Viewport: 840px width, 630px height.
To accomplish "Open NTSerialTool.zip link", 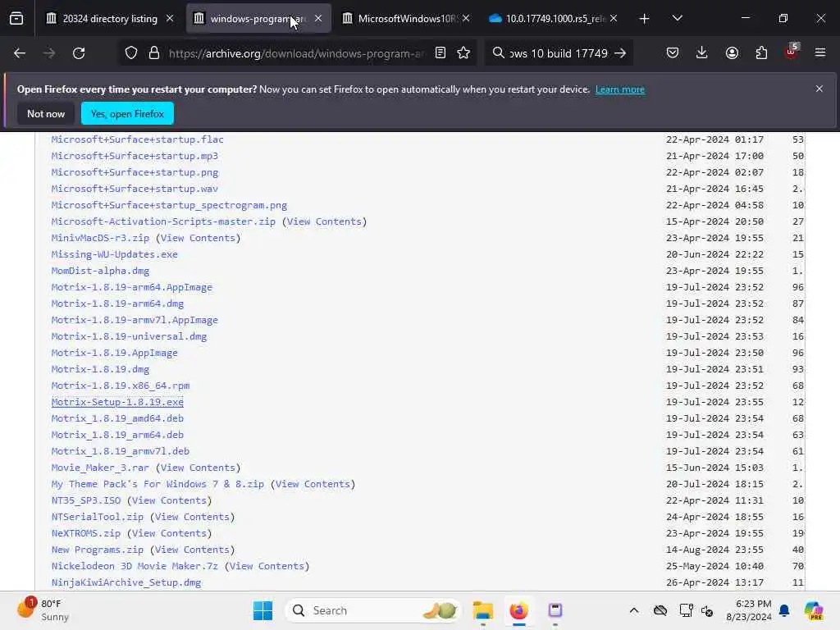I will [x=98, y=517].
